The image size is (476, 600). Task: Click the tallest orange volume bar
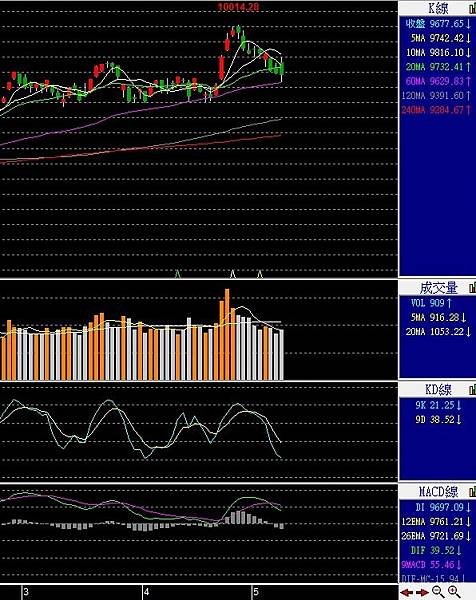tap(227, 334)
